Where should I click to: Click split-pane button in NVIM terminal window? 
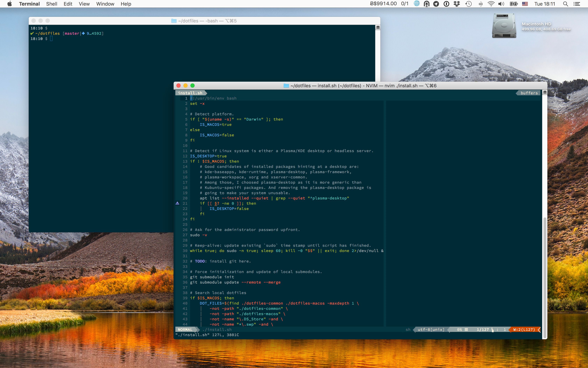(545, 92)
